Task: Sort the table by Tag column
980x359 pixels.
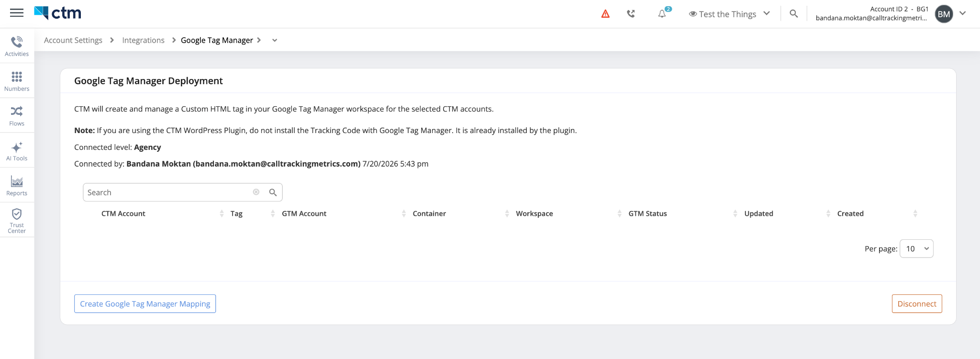Action: click(236, 213)
